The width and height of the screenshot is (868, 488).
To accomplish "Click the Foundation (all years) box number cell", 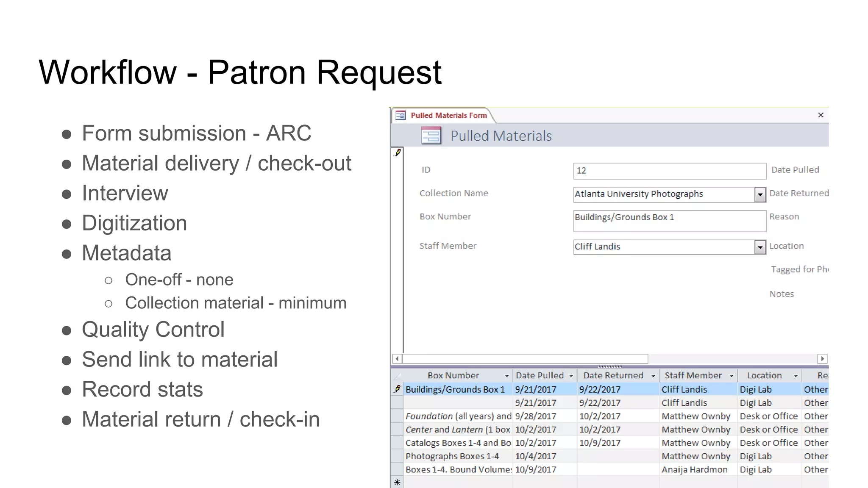I will 458,416.
